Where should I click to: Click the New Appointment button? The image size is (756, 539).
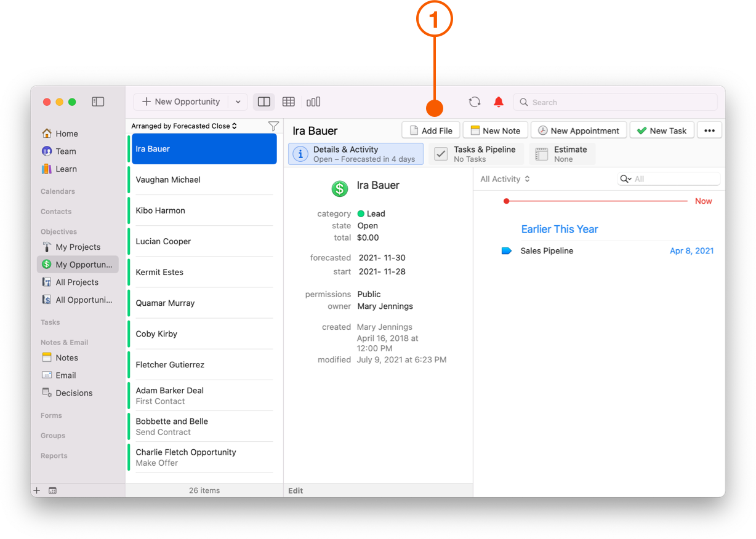pyautogui.click(x=579, y=130)
